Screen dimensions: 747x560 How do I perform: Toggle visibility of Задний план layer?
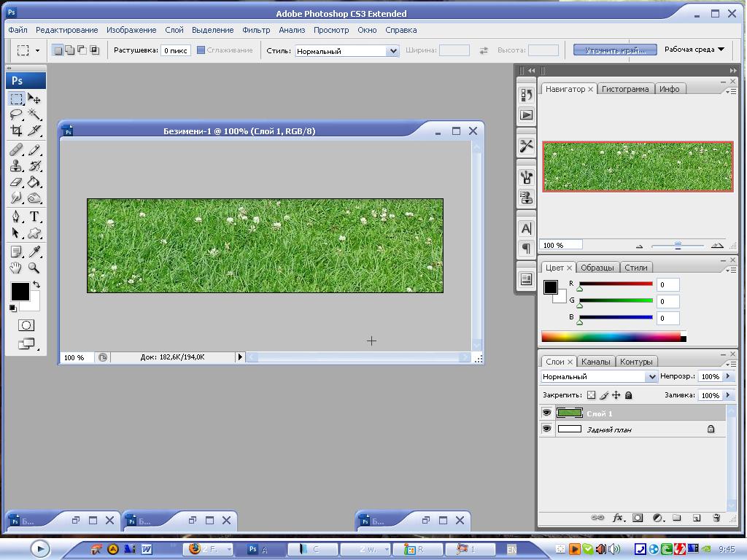[x=546, y=429]
